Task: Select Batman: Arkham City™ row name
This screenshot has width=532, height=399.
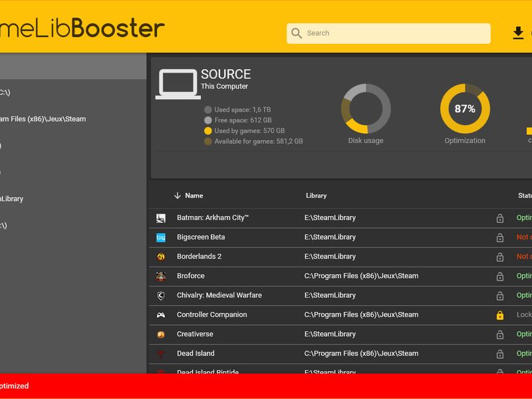Action: (x=213, y=218)
